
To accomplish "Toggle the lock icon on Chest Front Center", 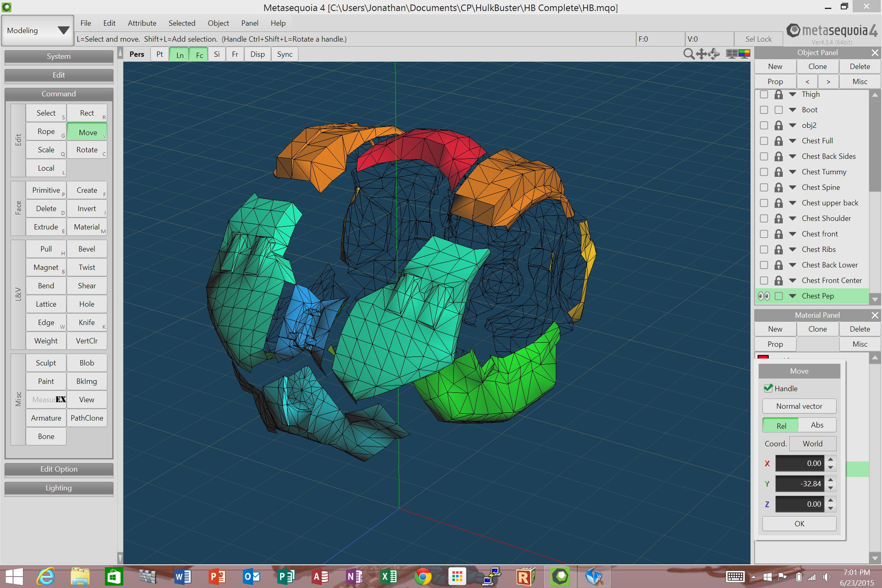I will [779, 281].
